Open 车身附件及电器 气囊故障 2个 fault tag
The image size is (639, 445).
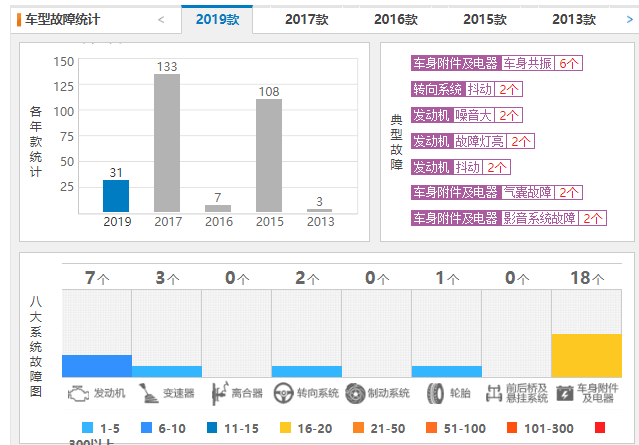point(497,192)
